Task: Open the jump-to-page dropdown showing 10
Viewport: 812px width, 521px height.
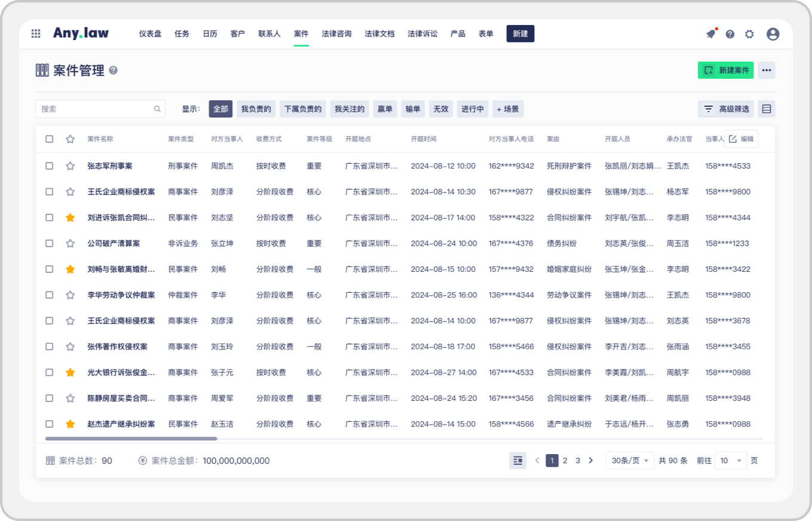Action: point(730,461)
